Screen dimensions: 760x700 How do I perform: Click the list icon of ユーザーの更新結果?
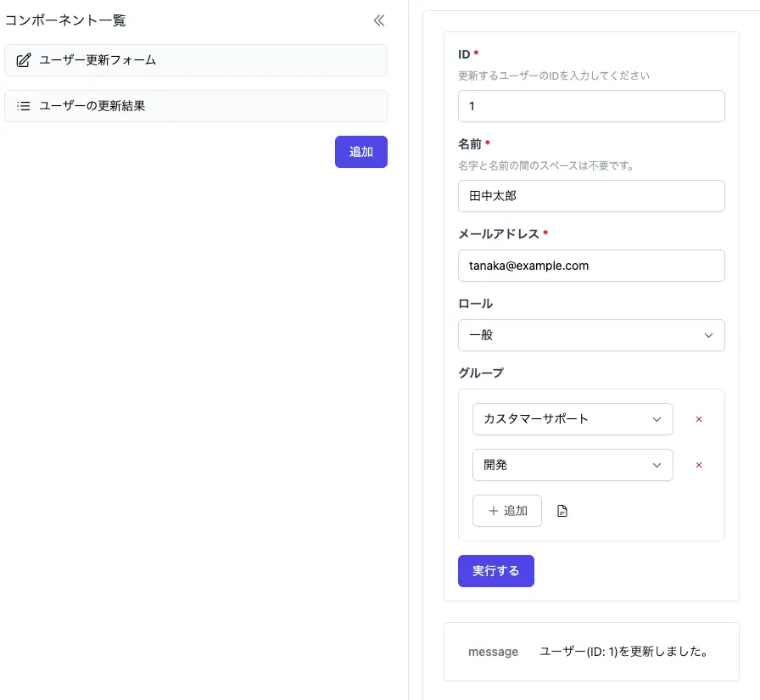click(x=24, y=106)
